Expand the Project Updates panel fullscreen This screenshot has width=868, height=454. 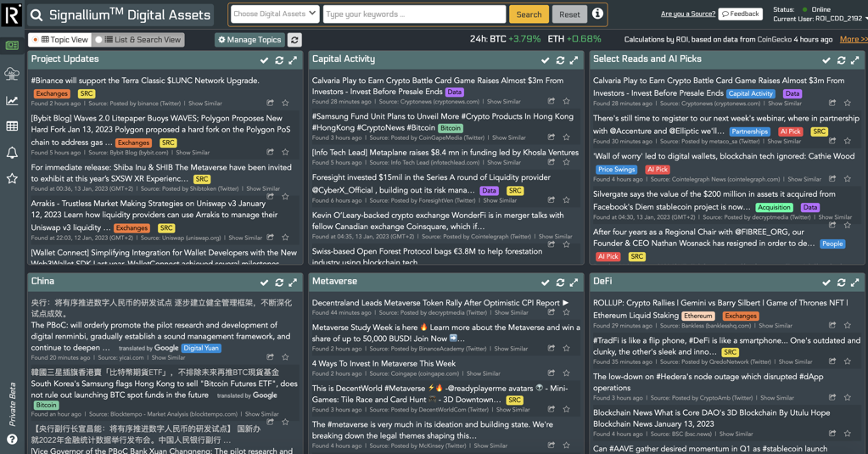[x=293, y=59]
